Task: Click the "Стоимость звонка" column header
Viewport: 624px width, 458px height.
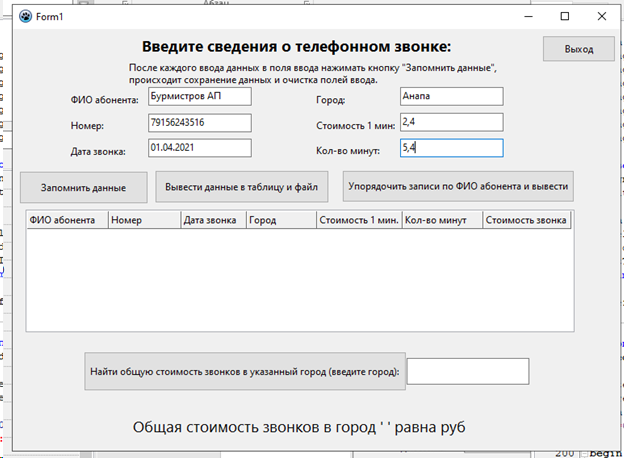Action: tap(526, 220)
